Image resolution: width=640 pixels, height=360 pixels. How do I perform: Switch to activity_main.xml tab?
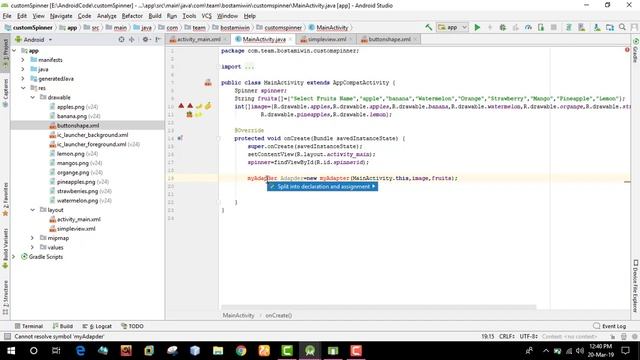(199, 39)
